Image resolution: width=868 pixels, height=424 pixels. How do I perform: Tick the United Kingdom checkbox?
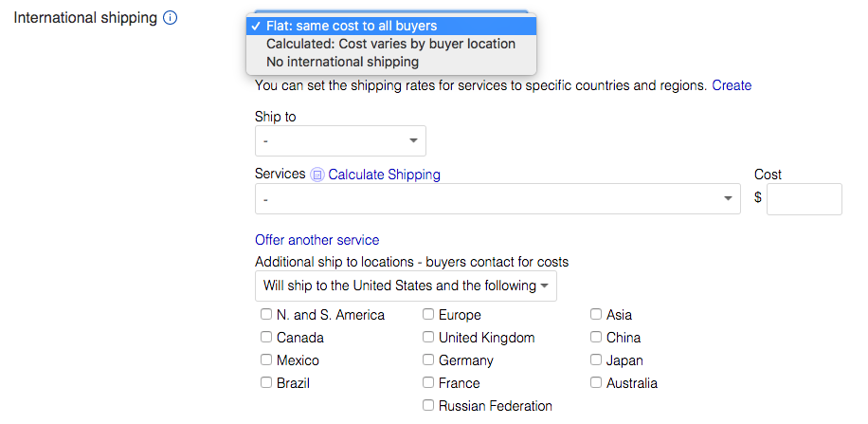pyautogui.click(x=428, y=337)
